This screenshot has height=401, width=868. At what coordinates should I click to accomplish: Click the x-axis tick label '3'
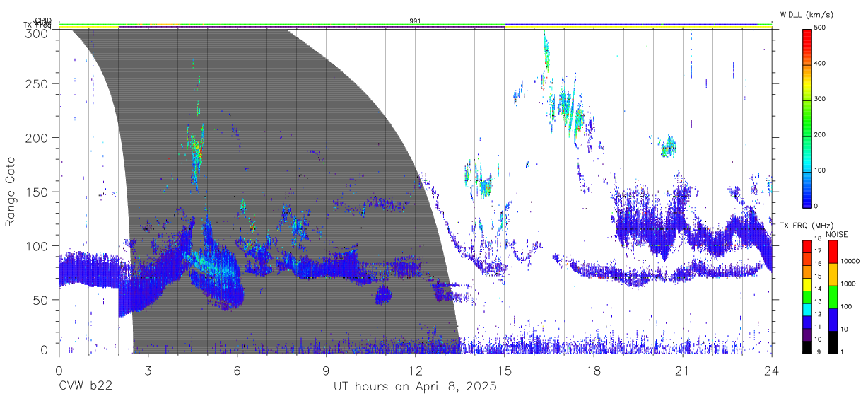coord(148,369)
